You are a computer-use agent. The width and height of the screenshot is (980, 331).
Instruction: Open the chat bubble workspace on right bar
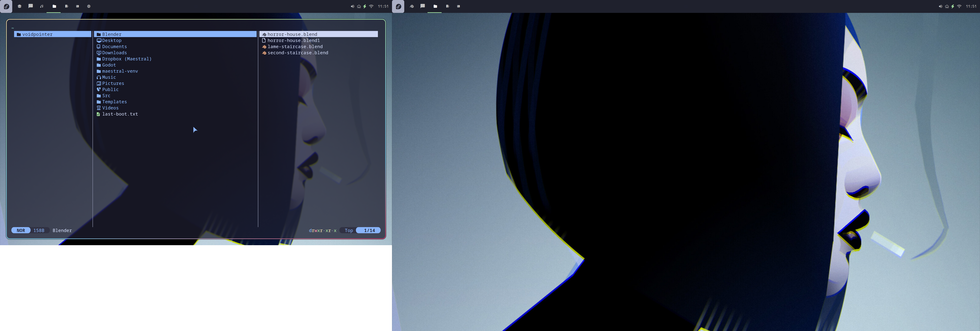pyautogui.click(x=423, y=6)
